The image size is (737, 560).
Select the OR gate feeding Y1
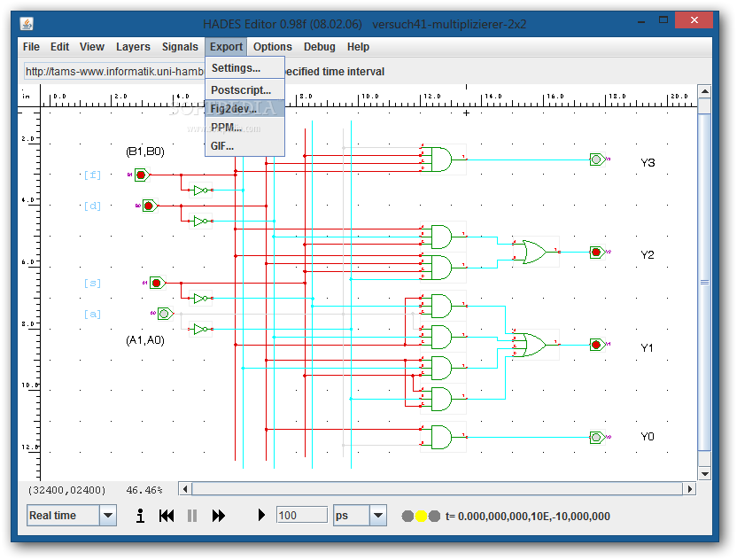535,345
